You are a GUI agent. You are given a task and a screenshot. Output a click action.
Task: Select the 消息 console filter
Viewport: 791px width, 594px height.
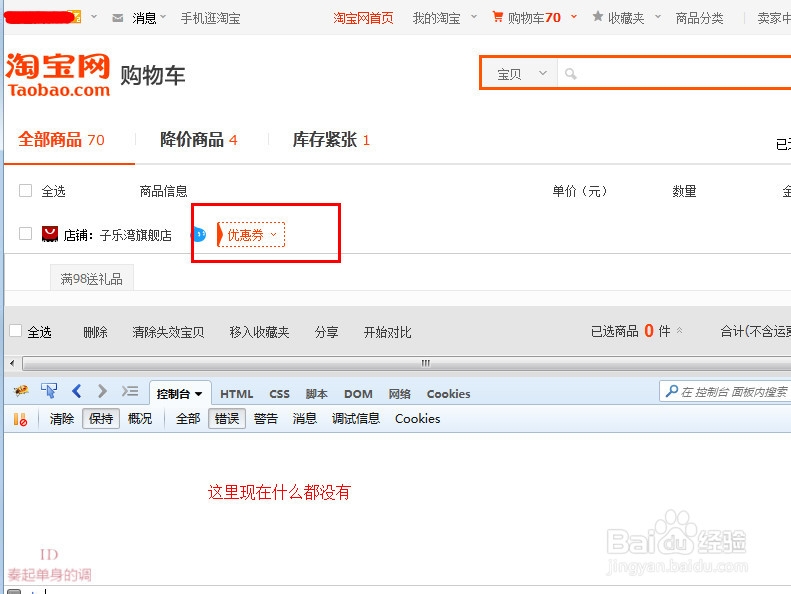(305, 419)
